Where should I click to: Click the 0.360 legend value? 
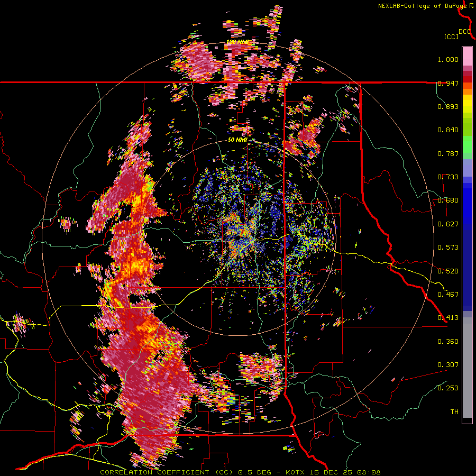coord(448,341)
